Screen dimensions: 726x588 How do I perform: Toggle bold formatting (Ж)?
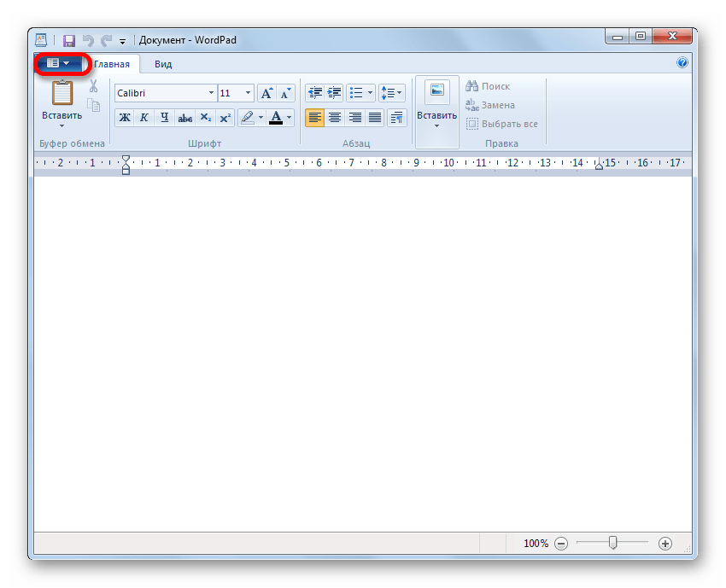[125, 118]
